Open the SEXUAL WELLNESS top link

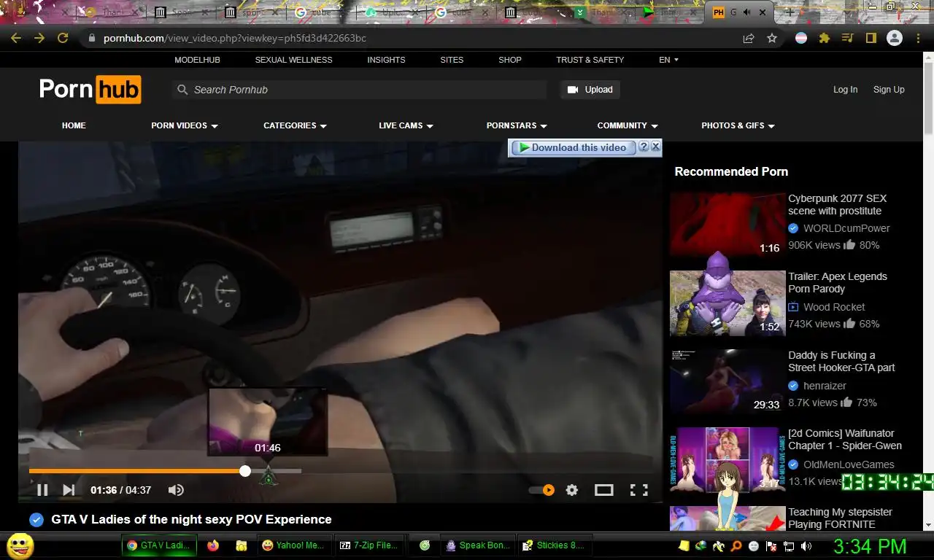click(293, 60)
